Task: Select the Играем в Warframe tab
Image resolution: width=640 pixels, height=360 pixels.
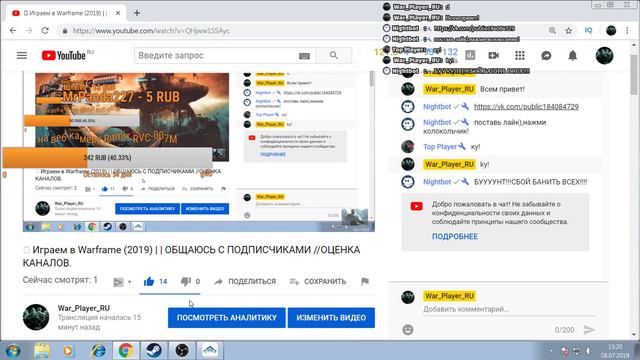Action: click(x=65, y=13)
